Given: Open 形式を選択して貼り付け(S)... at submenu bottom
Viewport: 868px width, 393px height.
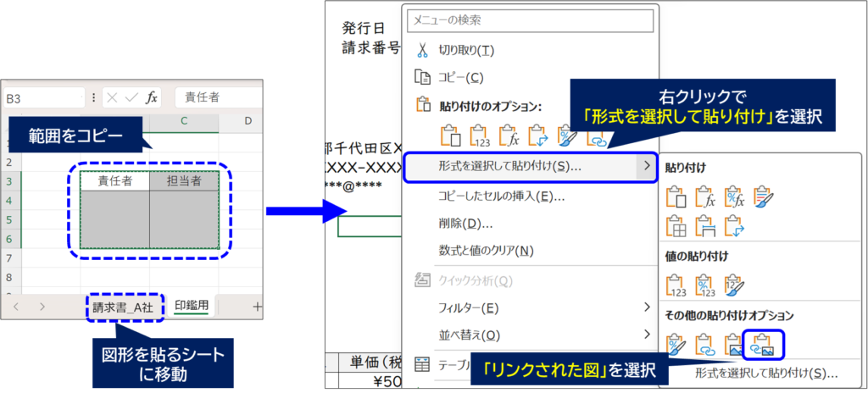Looking at the screenshot, I should click(766, 373).
